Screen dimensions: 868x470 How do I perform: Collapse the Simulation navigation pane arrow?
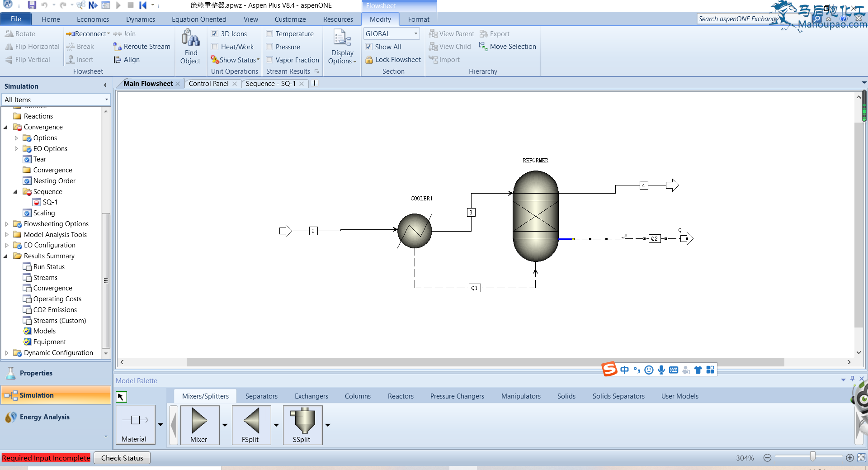[105, 85]
